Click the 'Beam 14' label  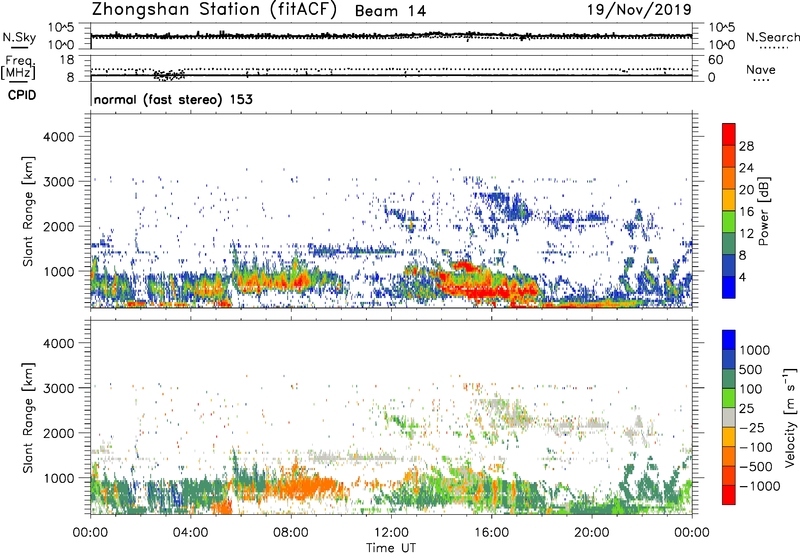(390, 11)
